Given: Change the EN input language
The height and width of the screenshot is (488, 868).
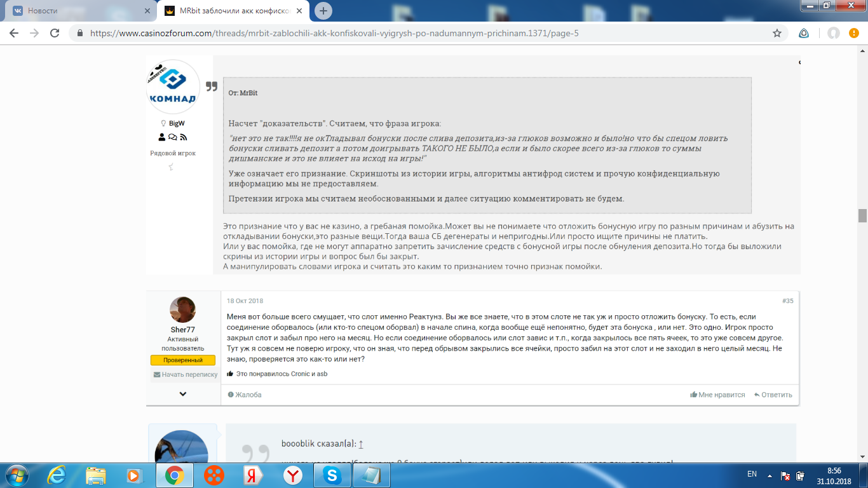Looking at the screenshot, I should pos(752,475).
